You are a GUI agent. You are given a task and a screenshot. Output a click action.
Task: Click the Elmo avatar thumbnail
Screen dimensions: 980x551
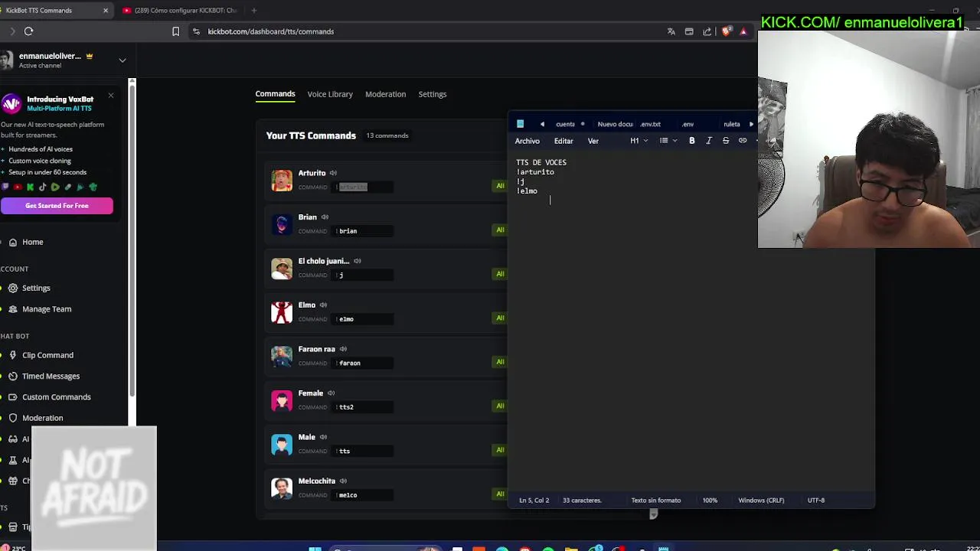click(282, 312)
